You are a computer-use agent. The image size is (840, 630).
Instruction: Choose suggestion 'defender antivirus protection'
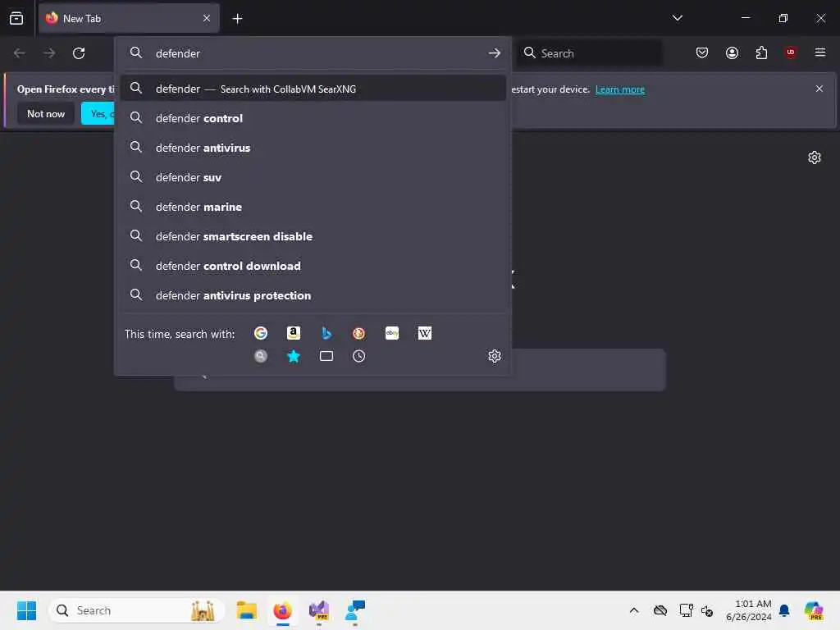click(x=313, y=295)
